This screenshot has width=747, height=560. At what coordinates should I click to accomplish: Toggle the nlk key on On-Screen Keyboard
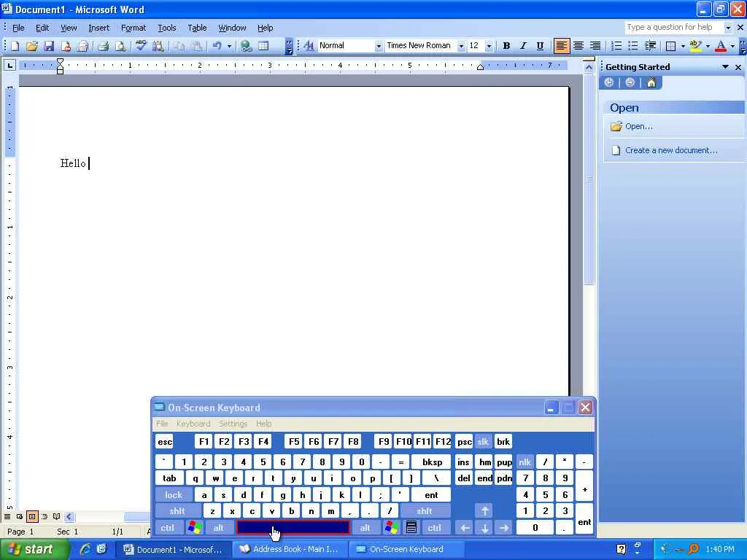525,462
